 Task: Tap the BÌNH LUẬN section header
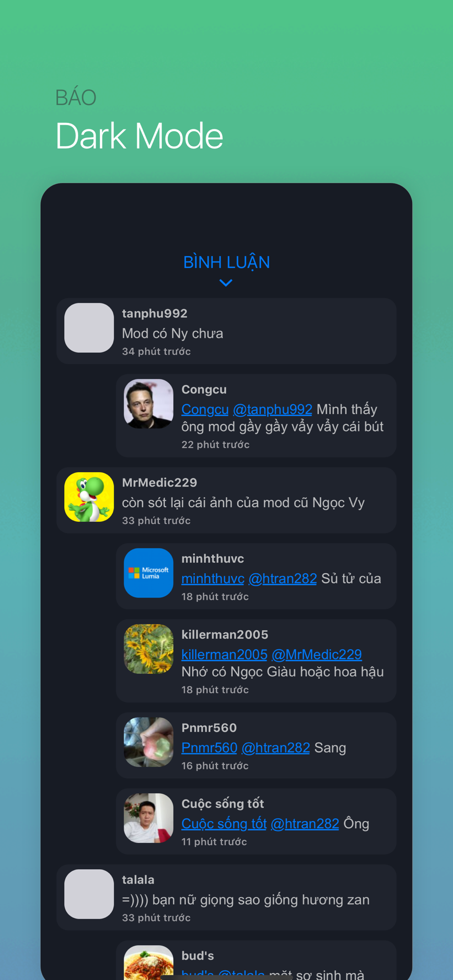click(226, 262)
